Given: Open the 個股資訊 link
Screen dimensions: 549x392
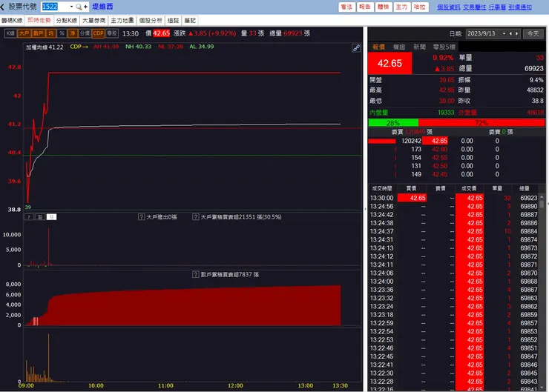Looking at the screenshot, I should pyautogui.click(x=449, y=7).
